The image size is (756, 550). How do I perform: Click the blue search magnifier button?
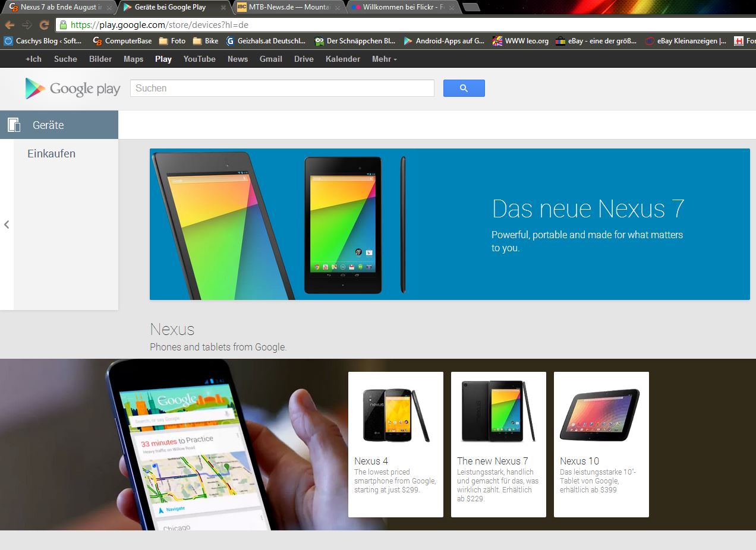464,88
